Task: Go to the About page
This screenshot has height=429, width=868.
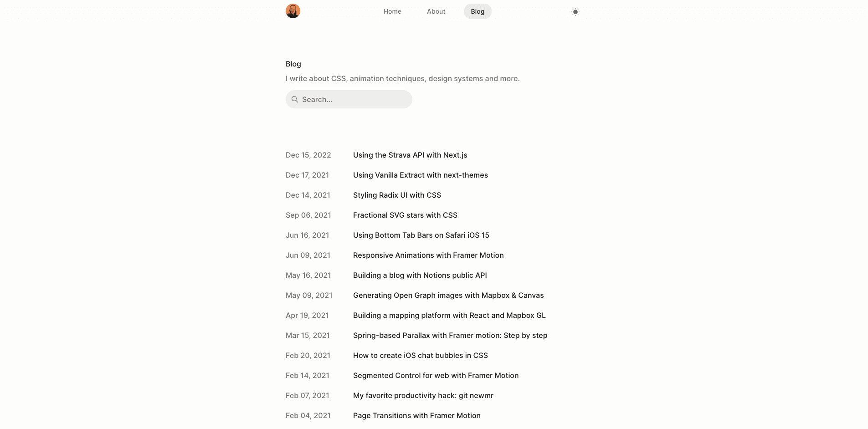Action: 436,11
